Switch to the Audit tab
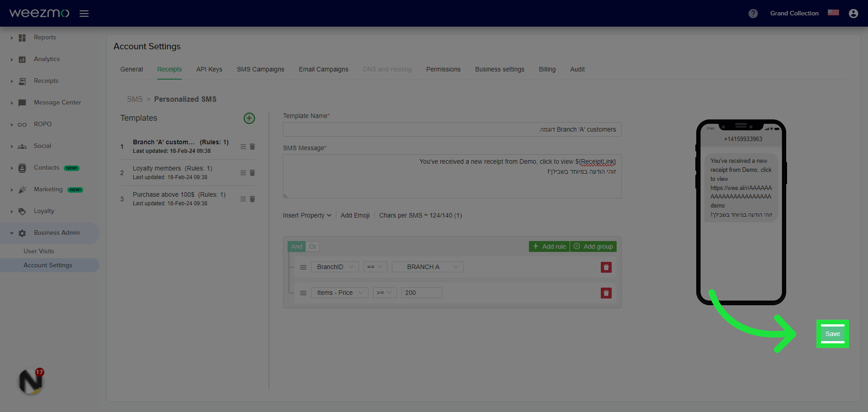The image size is (868, 412). tap(577, 69)
